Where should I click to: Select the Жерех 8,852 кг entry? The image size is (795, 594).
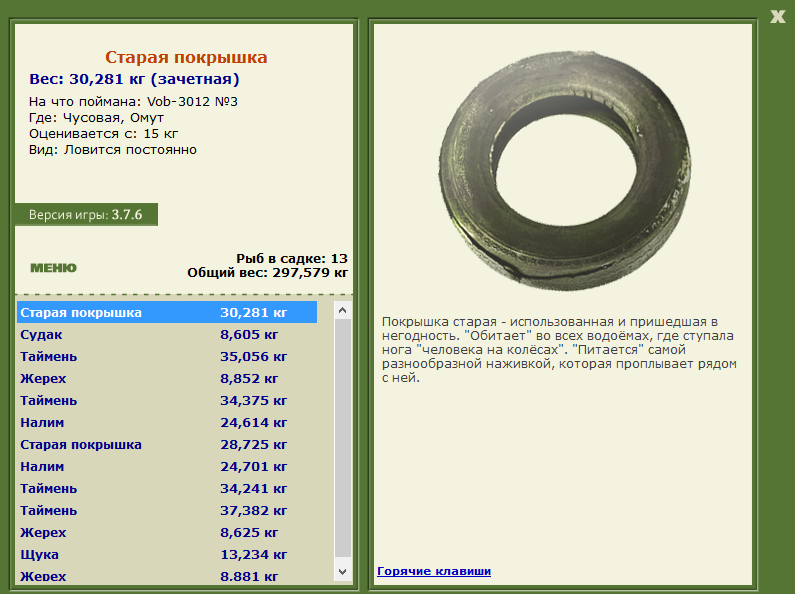pos(167,379)
